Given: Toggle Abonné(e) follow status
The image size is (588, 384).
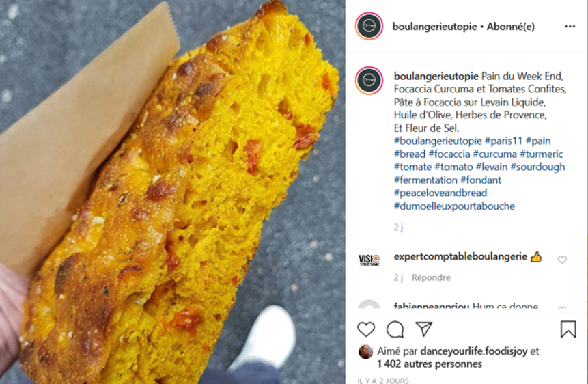Looking at the screenshot, I should pyautogui.click(x=510, y=27).
